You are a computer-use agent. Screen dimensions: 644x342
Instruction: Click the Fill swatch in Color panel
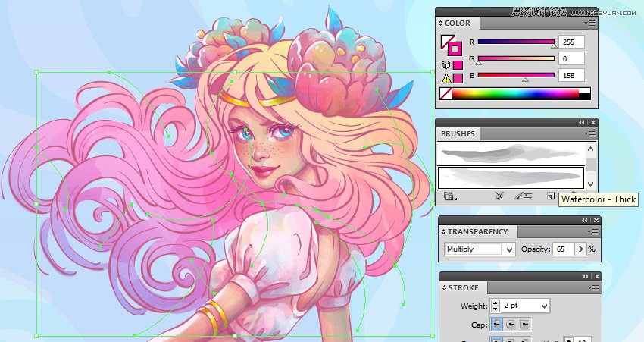point(445,40)
